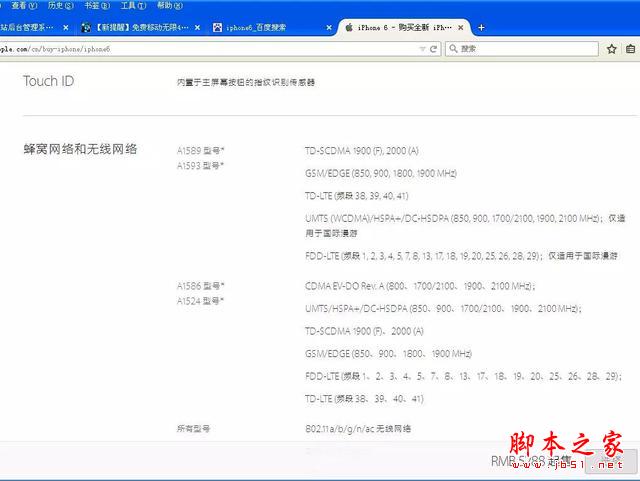Open the 查看 menu
This screenshot has width=640, height=481.
19,6
